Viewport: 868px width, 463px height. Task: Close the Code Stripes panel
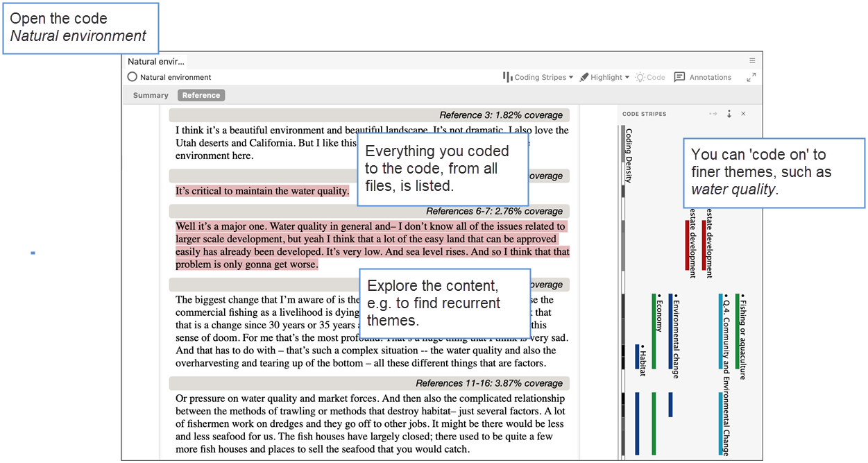click(744, 113)
